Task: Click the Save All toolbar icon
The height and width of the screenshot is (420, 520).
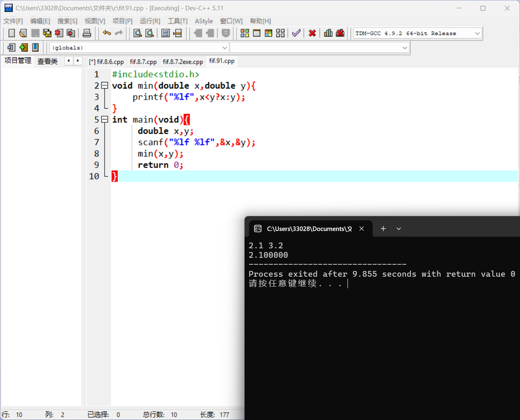Action: click(x=47, y=33)
